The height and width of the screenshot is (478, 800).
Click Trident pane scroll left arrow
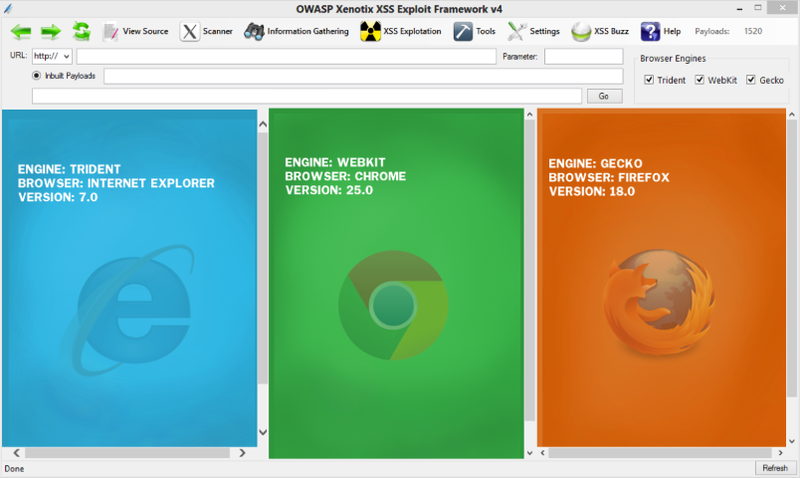[16, 452]
